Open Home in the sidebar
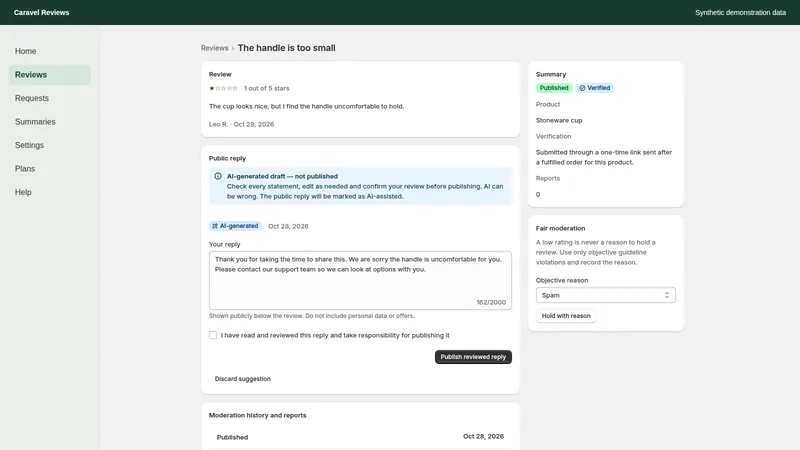Viewport: 800px width, 450px height. coord(49,51)
